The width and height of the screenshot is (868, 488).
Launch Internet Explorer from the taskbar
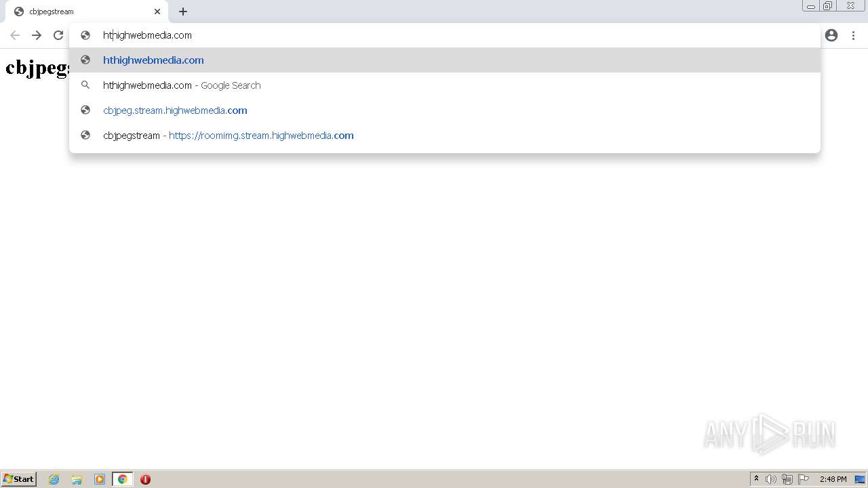[x=54, y=479]
